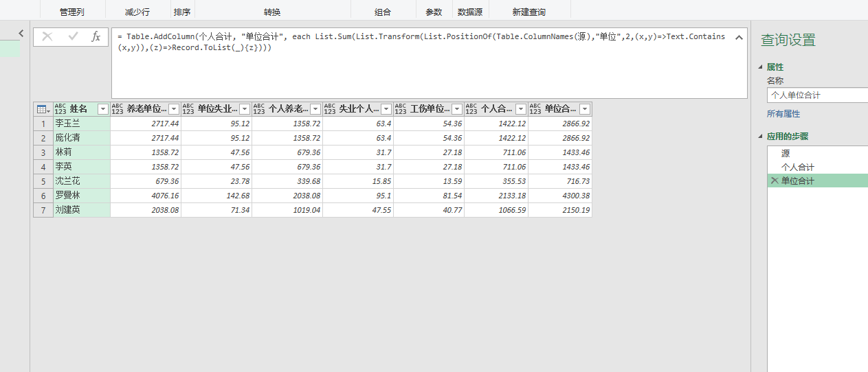Click the cell 2133.18
Screen dimensions: 868x372
[x=496, y=196]
